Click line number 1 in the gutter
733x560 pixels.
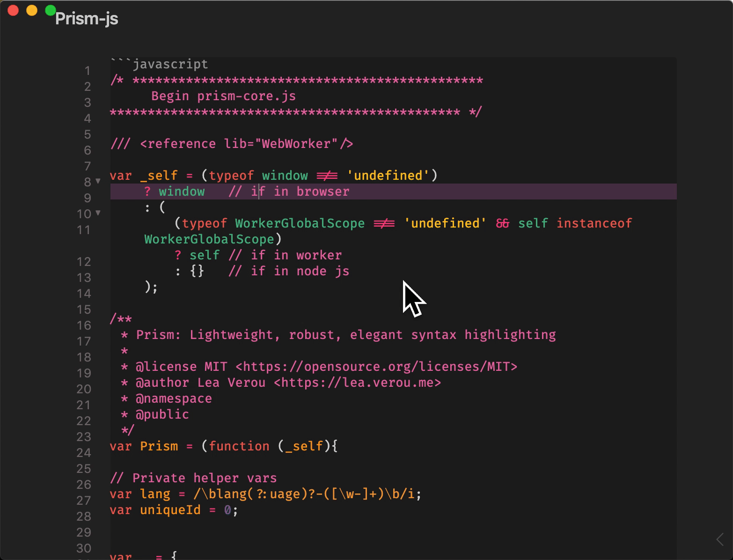(87, 71)
